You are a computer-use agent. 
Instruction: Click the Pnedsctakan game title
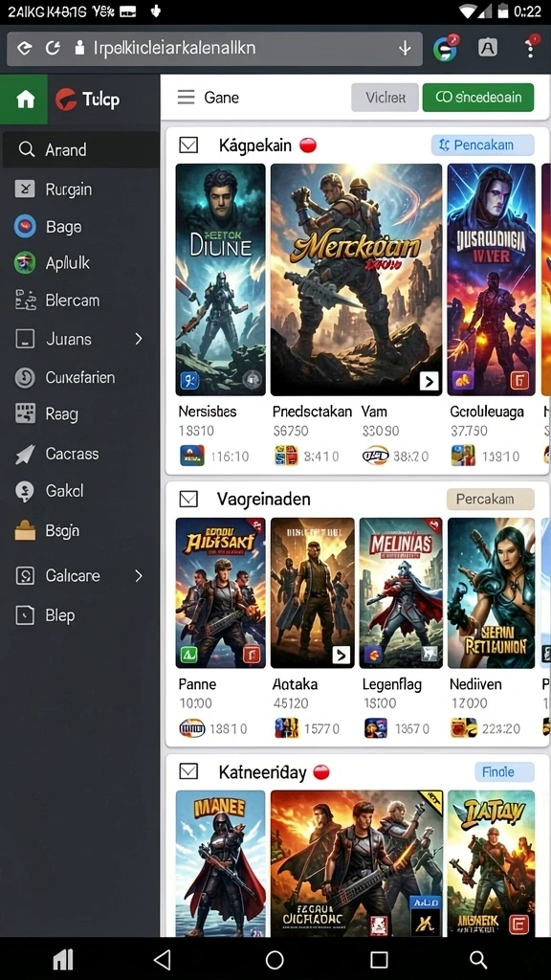click(313, 412)
